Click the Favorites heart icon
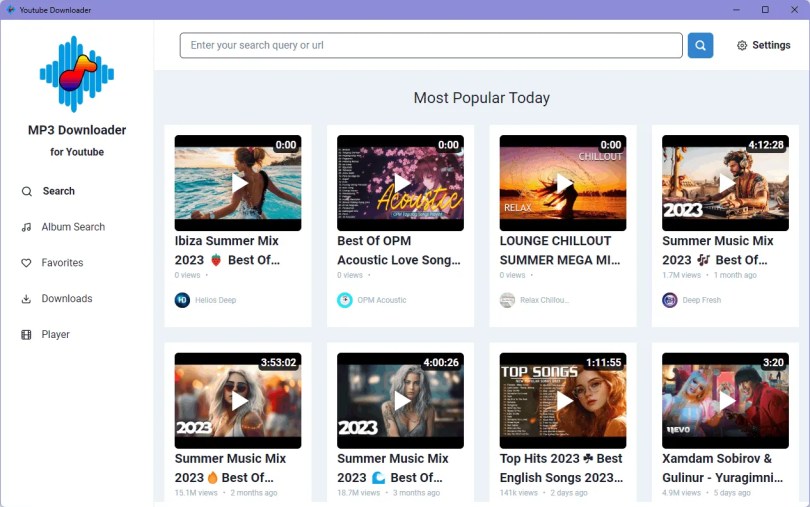Screen dimensions: 810x507 26,263
